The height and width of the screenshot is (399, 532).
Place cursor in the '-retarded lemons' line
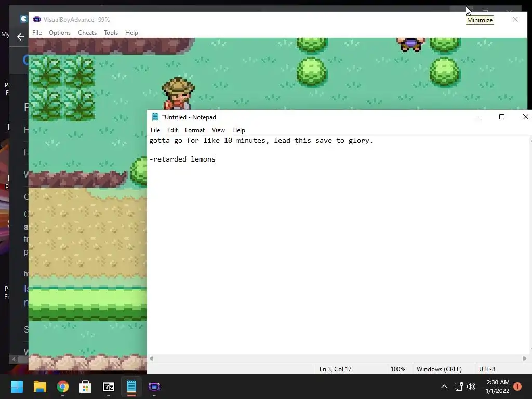(x=182, y=159)
